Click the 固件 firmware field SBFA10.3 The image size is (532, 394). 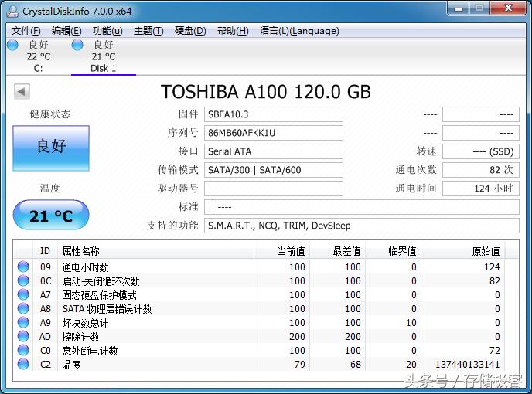(273, 114)
